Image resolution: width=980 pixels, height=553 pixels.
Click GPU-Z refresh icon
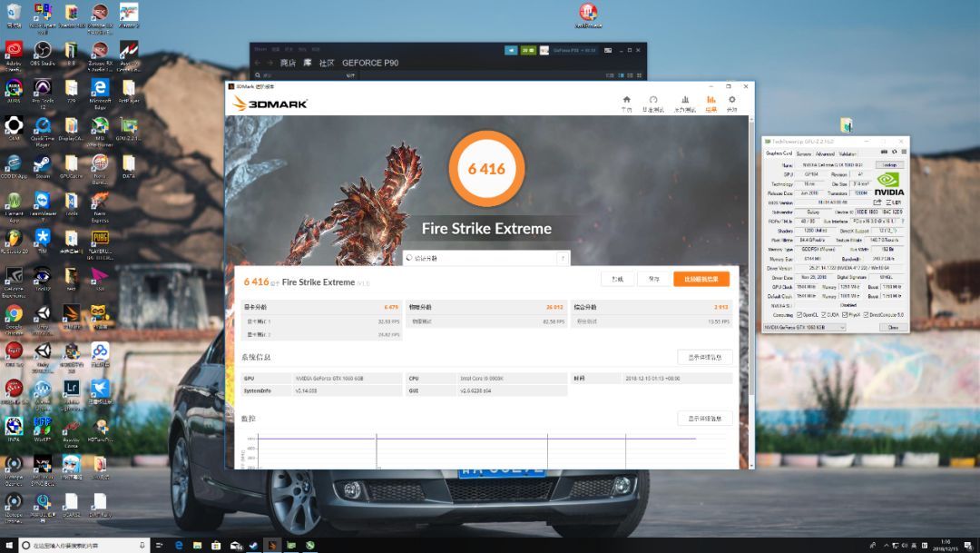894,152
